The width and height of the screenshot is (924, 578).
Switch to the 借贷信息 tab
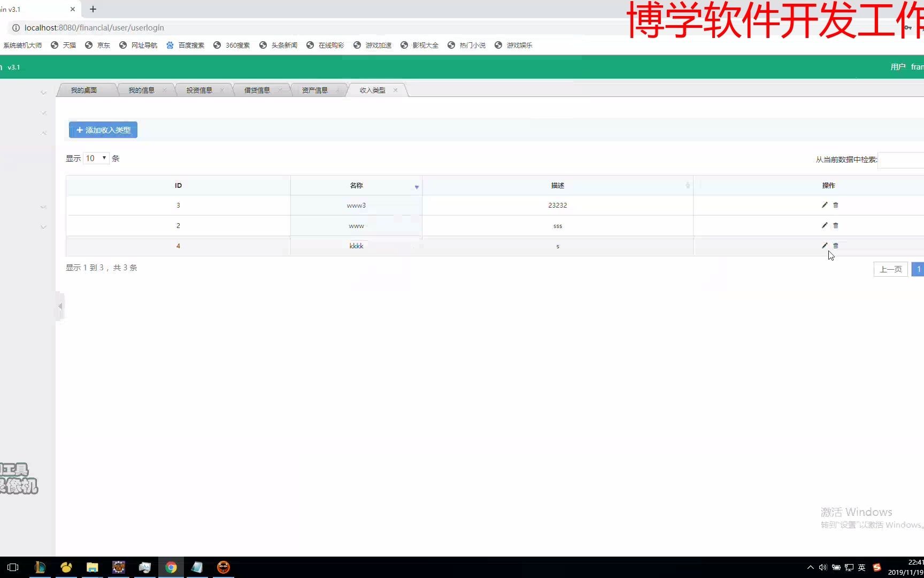point(257,90)
